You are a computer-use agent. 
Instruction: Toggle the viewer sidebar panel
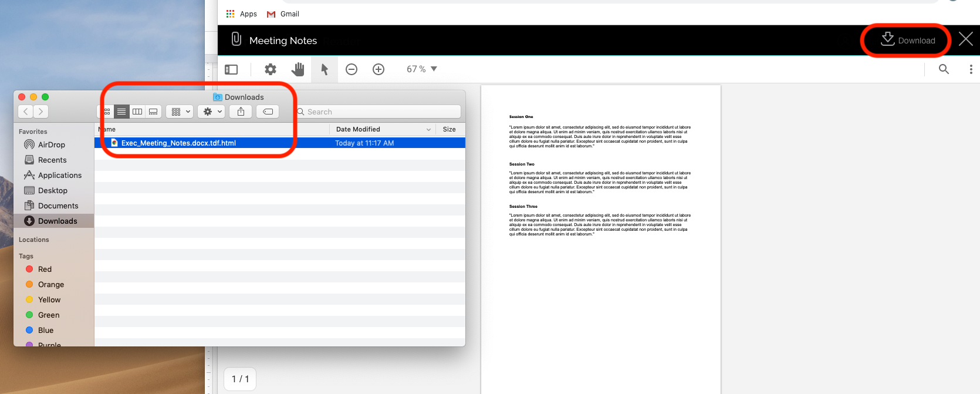[x=231, y=69]
